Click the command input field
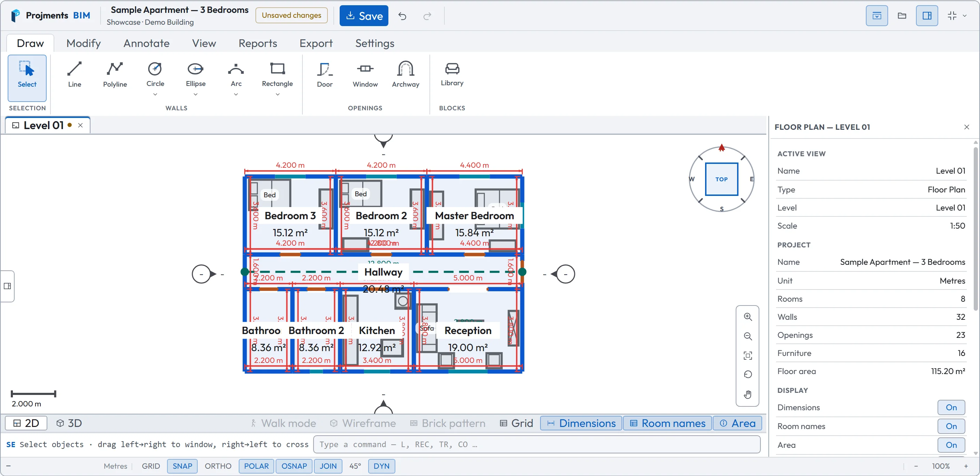980x476 pixels. click(x=536, y=444)
